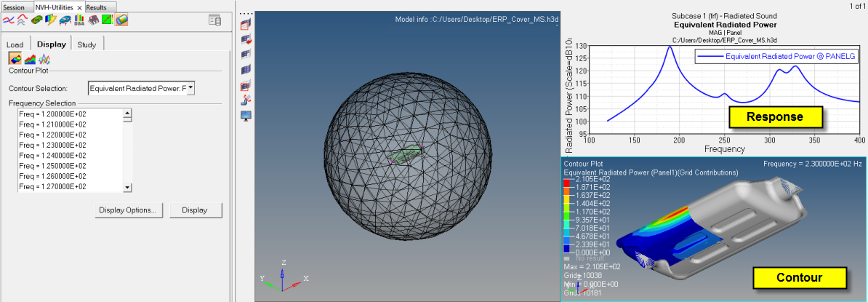
Task: Click the monitor display icon in viewport toolbar
Action: (x=246, y=116)
